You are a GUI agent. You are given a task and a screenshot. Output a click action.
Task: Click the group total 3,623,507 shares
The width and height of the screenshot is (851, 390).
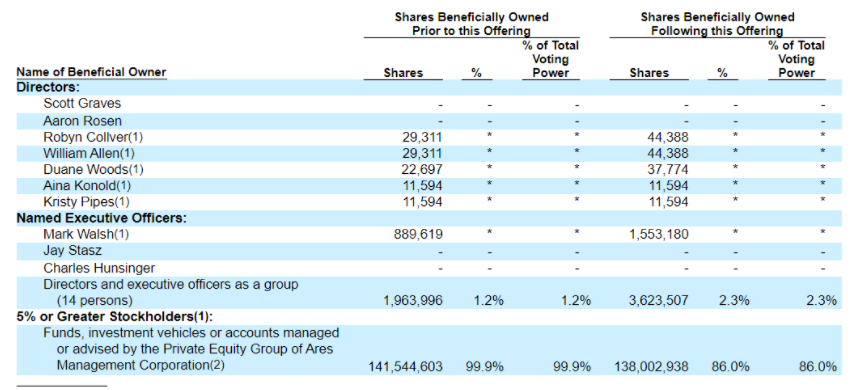click(x=659, y=301)
